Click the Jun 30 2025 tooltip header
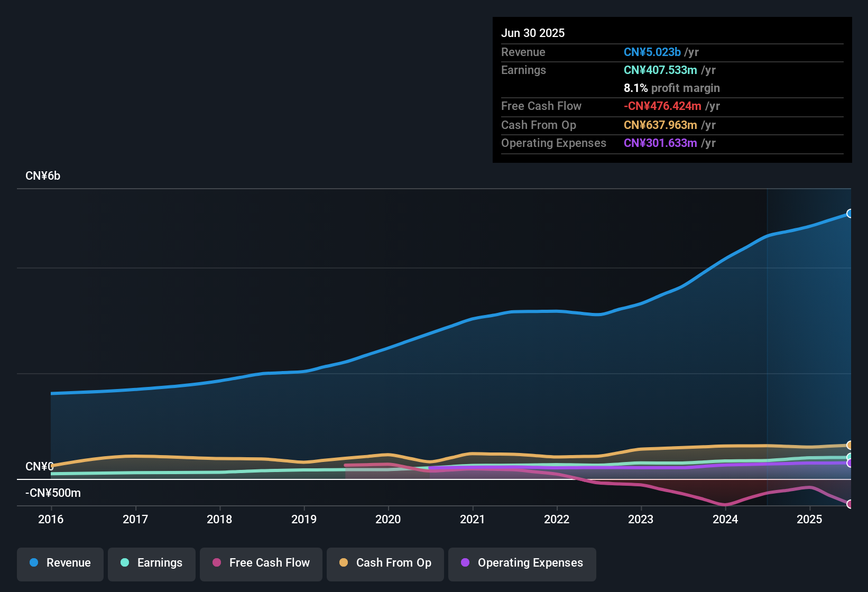 tap(533, 33)
